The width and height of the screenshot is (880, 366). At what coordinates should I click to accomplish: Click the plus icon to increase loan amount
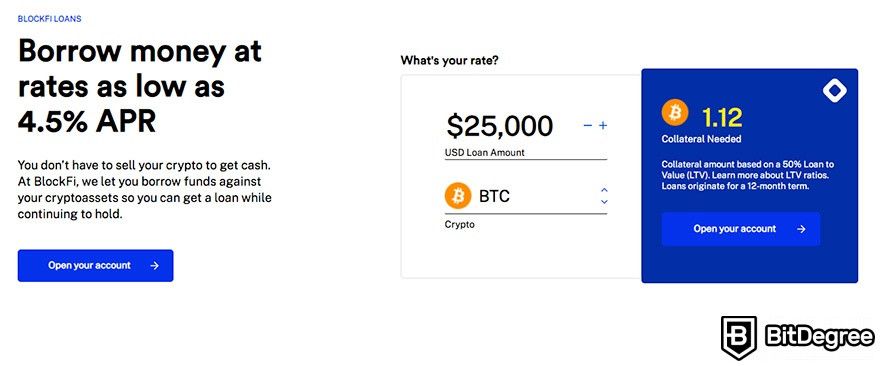(603, 126)
